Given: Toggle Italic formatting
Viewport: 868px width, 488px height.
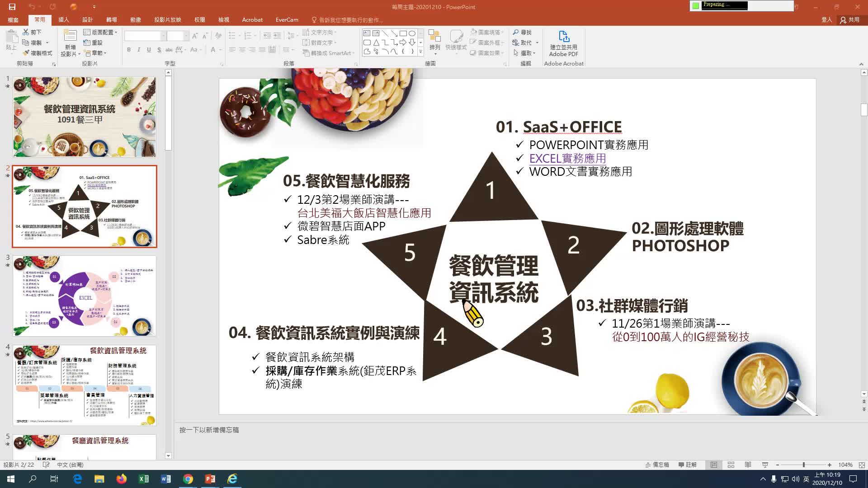Looking at the screenshot, I should tap(139, 50).
